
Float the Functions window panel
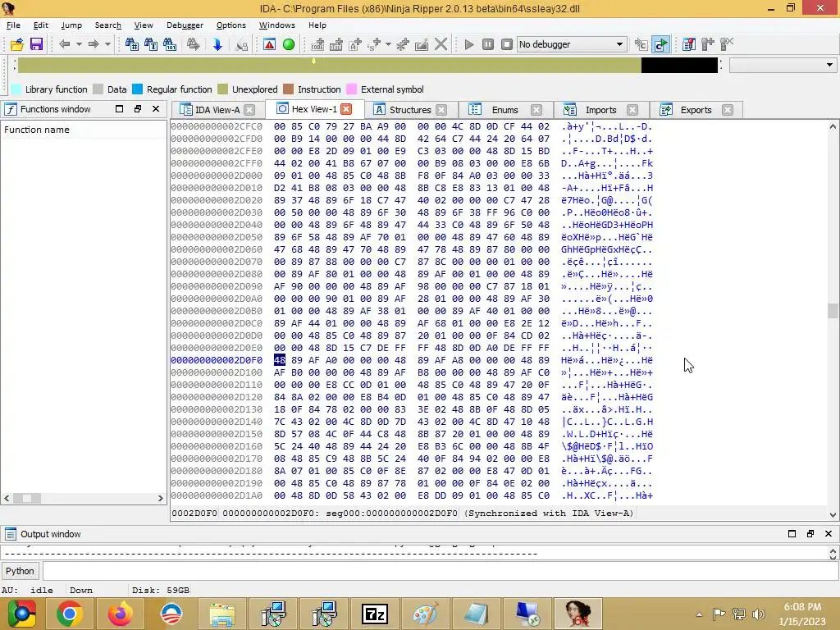pos(138,109)
